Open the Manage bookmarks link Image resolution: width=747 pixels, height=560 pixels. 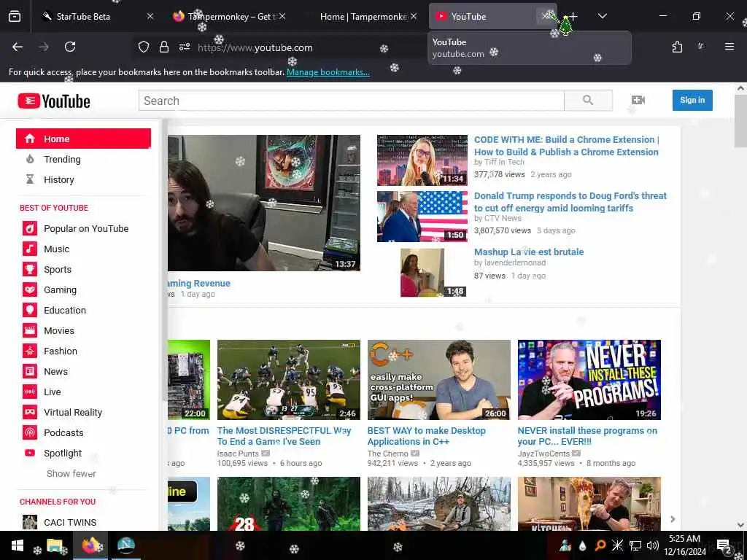(328, 72)
